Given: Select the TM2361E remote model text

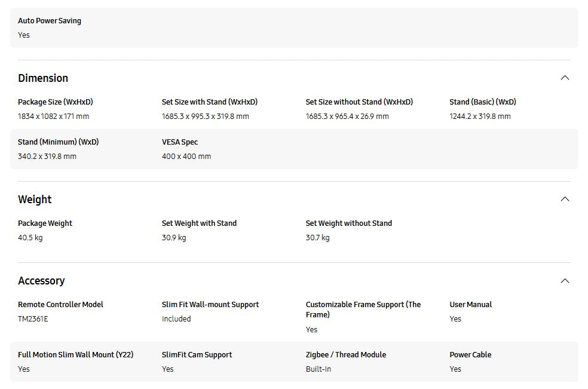Looking at the screenshot, I should (x=33, y=319).
